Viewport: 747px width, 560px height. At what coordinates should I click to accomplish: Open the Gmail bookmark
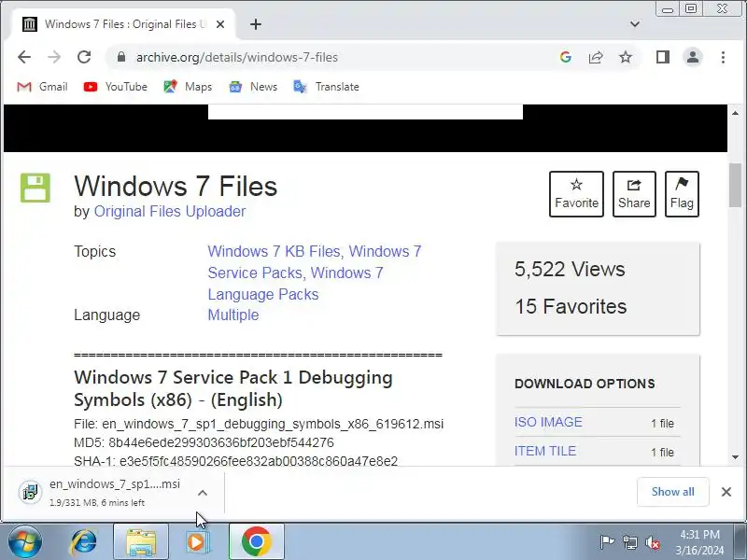(42, 87)
